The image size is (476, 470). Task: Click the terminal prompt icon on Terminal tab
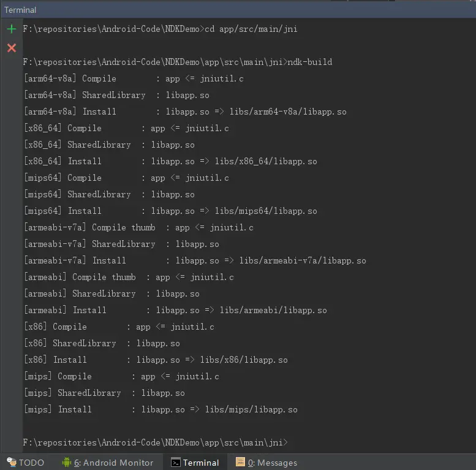coord(175,463)
